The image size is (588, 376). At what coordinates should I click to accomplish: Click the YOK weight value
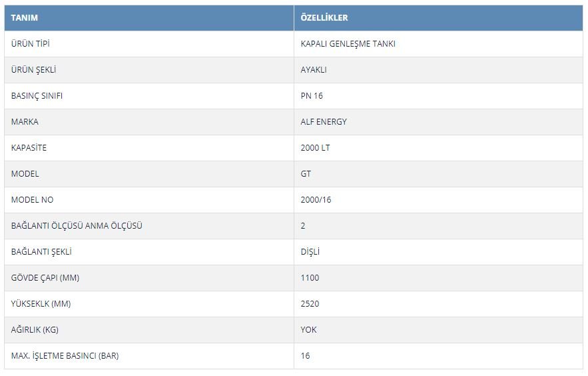(x=308, y=329)
